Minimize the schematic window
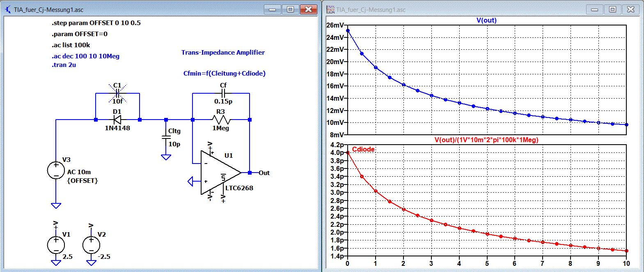 pos(272,9)
